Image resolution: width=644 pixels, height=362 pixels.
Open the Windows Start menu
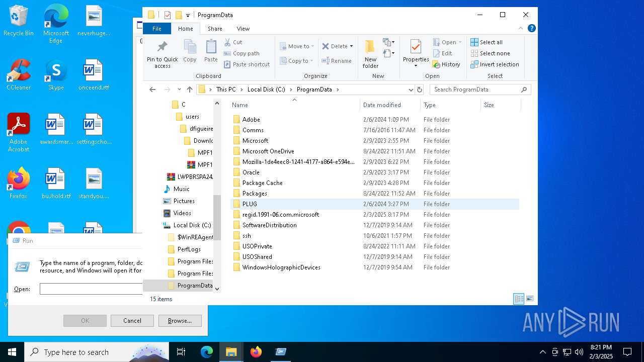(12, 352)
